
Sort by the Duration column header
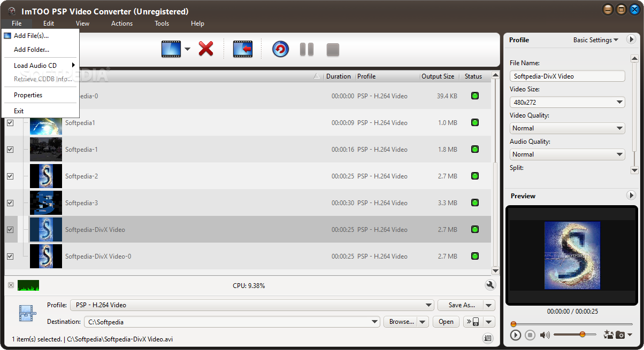[339, 76]
